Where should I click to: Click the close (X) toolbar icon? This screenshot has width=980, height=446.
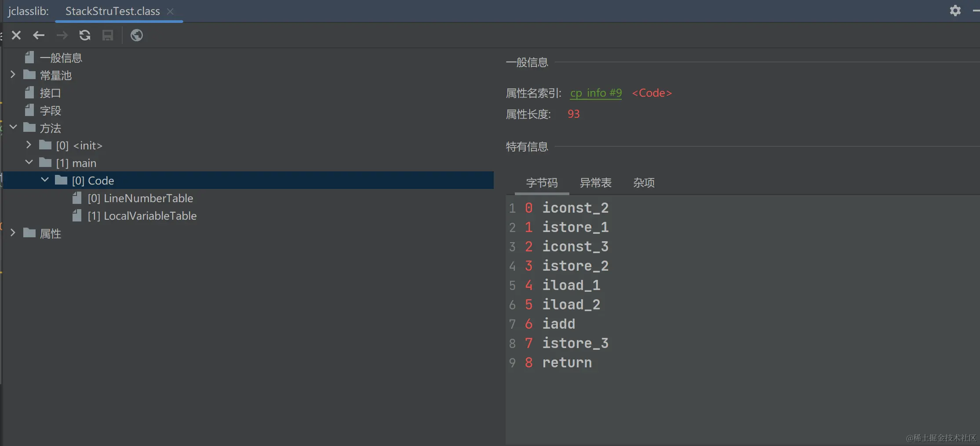tap(16, 35)
